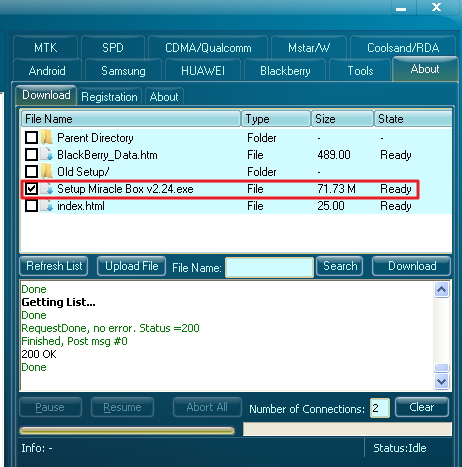The width and height of the screenshot is (462, 467).
Task: Check the Old Setup folder checkbox
Action: click(31, 172)
